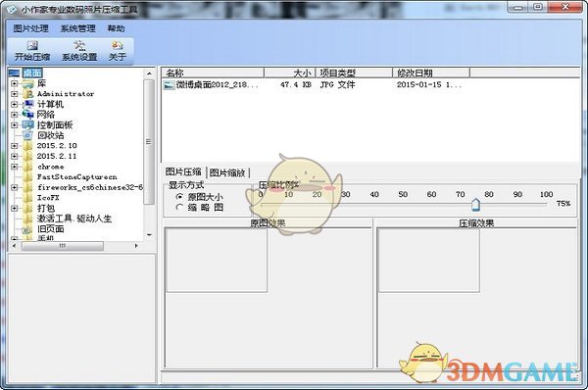Click the 原图效果 preview box
The image size is (588, 390).
coord(217,261)
